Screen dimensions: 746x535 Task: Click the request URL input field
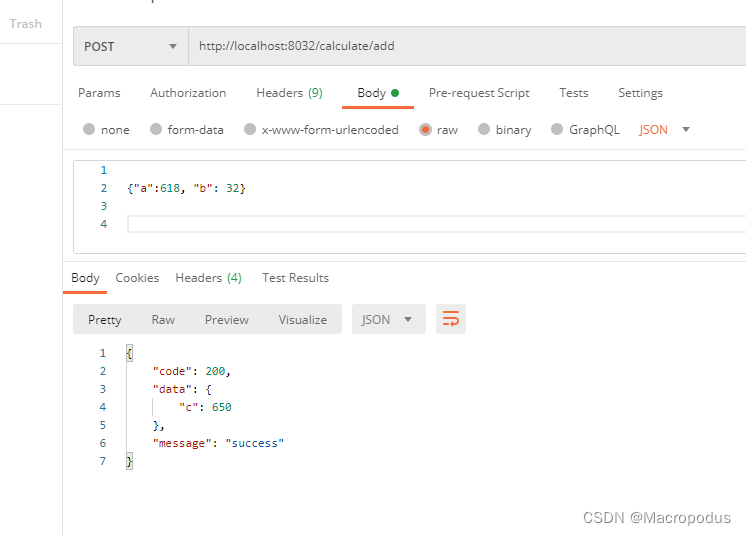[x=467, y=46]
